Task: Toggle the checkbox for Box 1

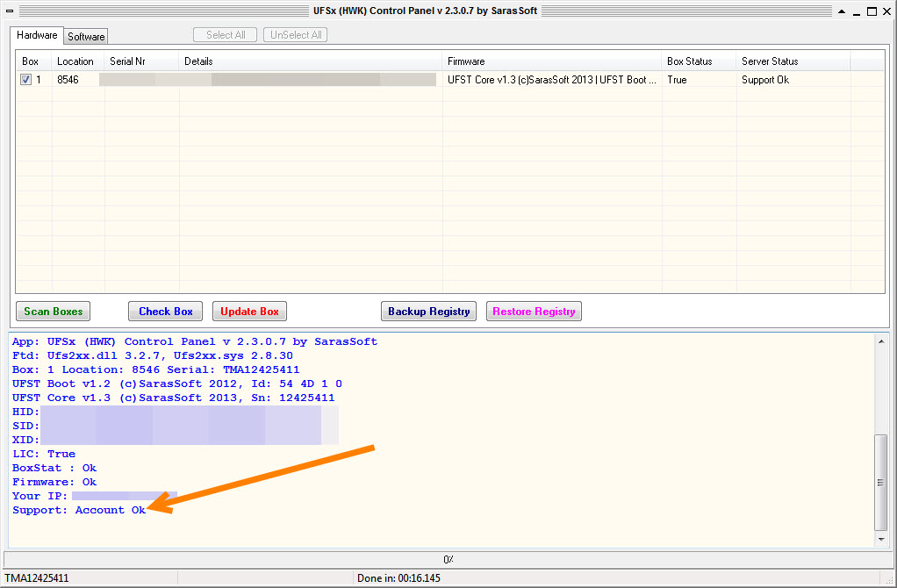Action: click(x=25, y=80)
